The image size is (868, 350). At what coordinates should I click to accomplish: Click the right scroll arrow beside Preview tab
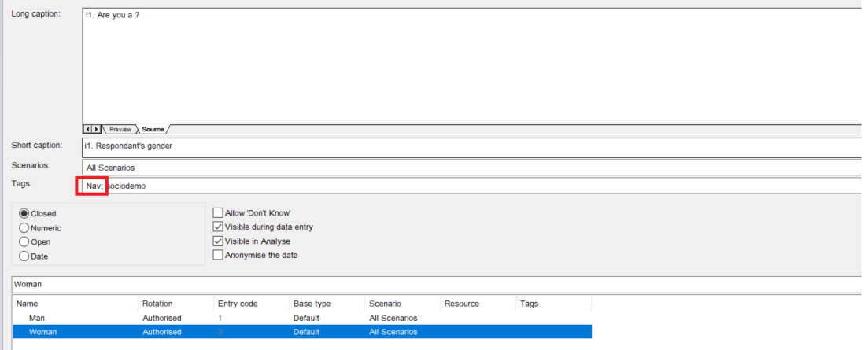(x=96, y=129)
